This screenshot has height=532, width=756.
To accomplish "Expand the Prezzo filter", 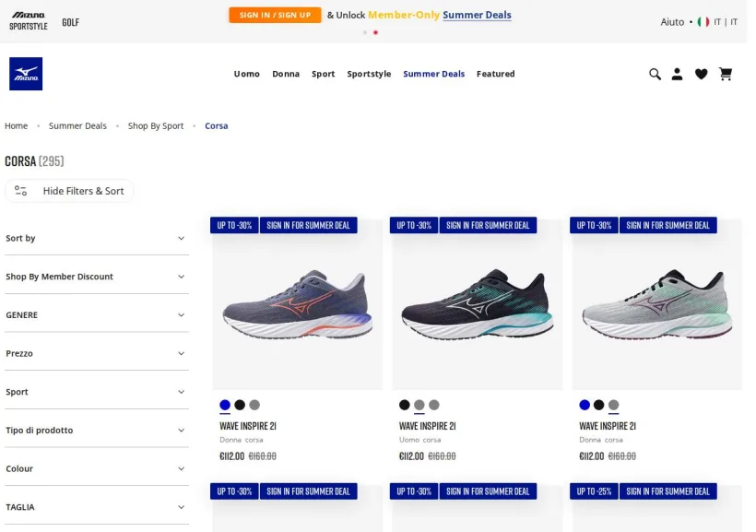I will 97,353.
